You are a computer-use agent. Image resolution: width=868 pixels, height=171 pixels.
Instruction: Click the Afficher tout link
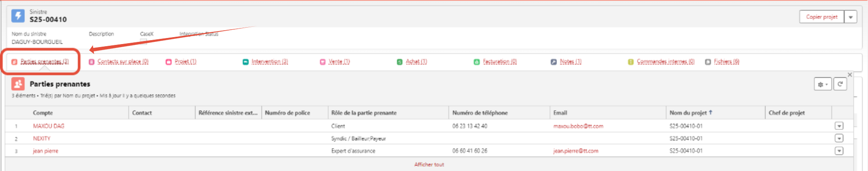[x=429, y=165]
